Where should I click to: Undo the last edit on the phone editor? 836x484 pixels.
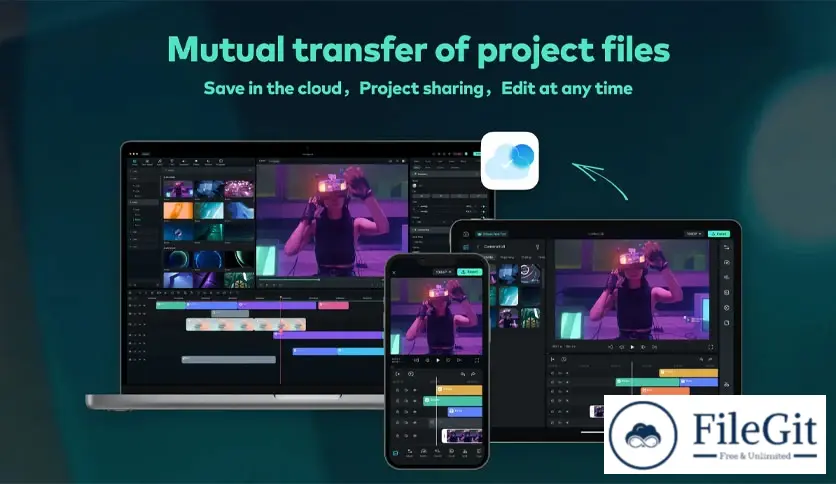pyautogui.click(x=463, y=374)
